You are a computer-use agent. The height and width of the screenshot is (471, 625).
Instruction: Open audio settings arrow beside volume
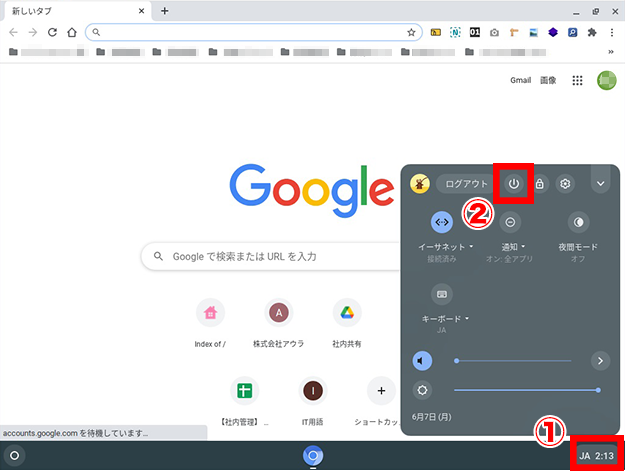[600, 361]
